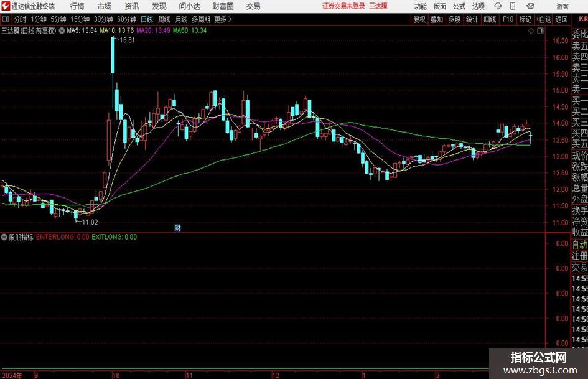This screenshot has height=379, width=588.
Task: Click the 复权 toolbar button
Action: [x=419, y=19]
